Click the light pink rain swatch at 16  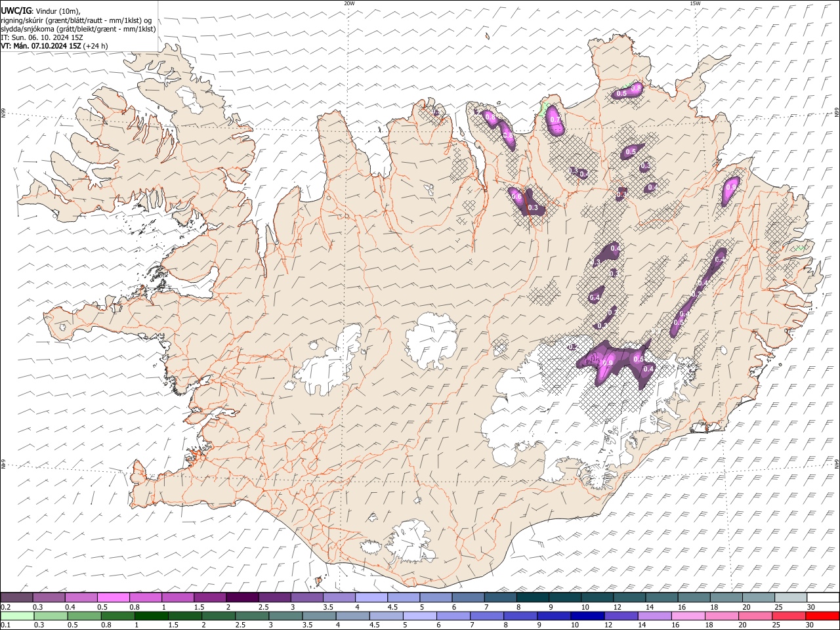click(688, 616)
